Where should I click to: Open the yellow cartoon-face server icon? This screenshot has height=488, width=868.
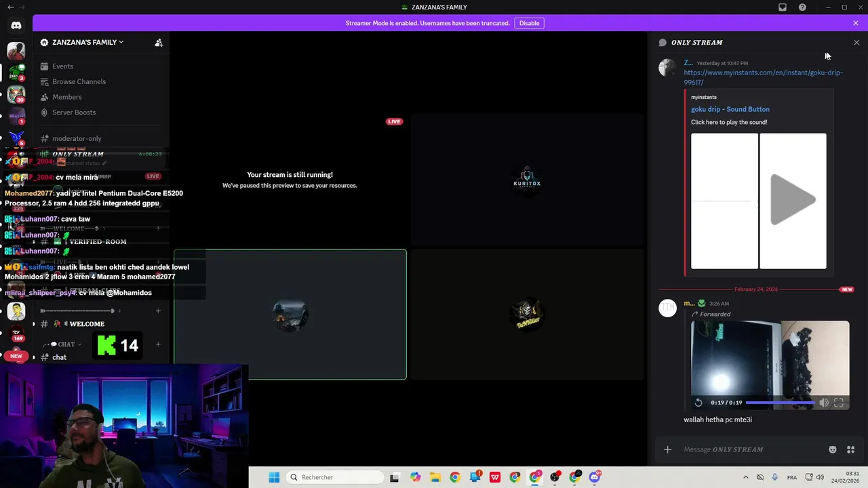click(x=16, y=311)
